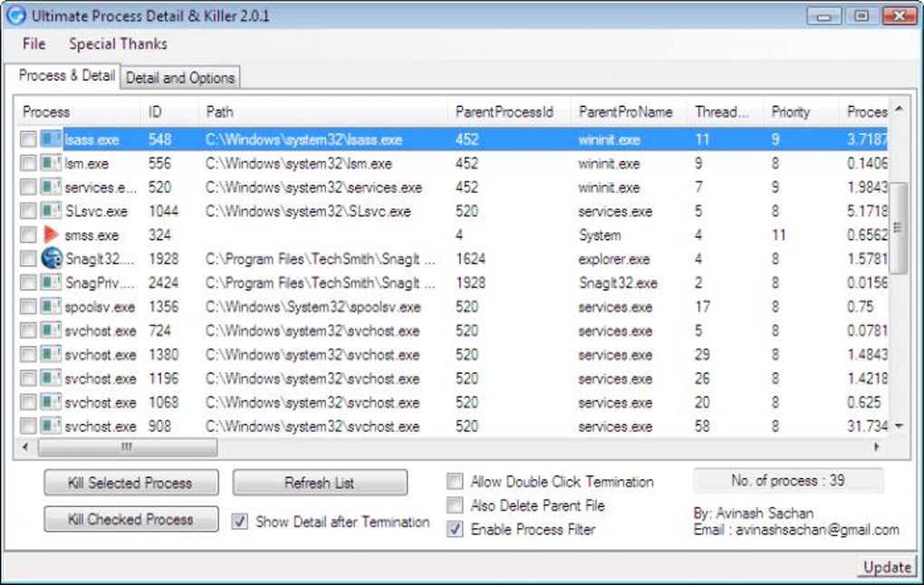924x585 pixels.
Task: Click the lsass.exe process icon
Action: (51, 139)
